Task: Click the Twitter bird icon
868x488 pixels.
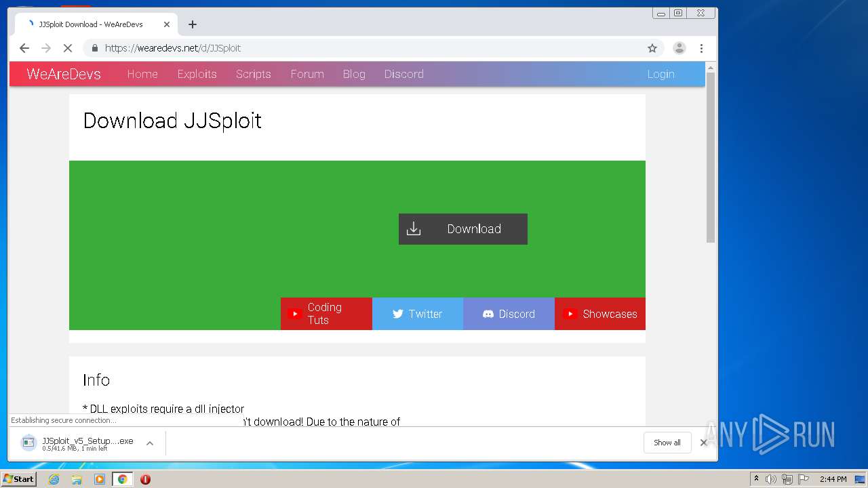Action: [x=398, y=314]
